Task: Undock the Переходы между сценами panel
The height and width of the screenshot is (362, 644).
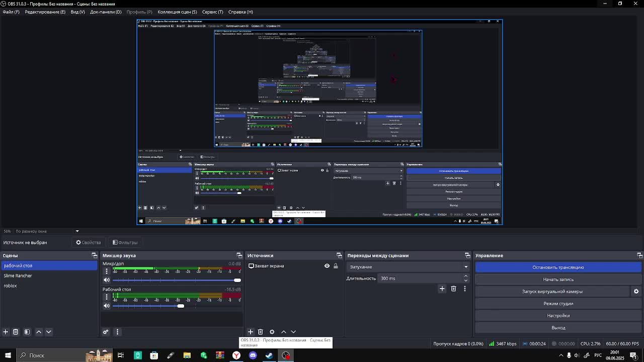Action: [x=467, y=255]
